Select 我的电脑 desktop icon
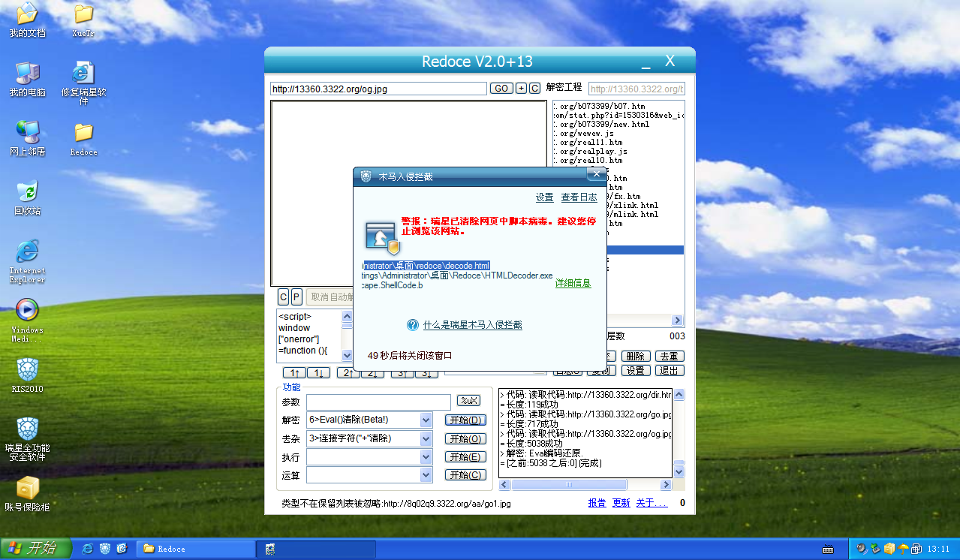960x560 pixels. coord(27,79)
